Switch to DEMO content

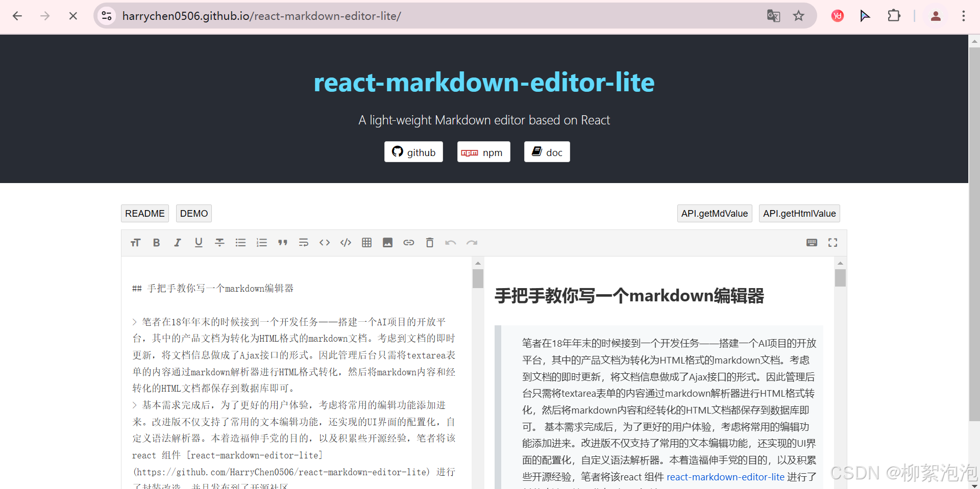(x=194, y=213)
